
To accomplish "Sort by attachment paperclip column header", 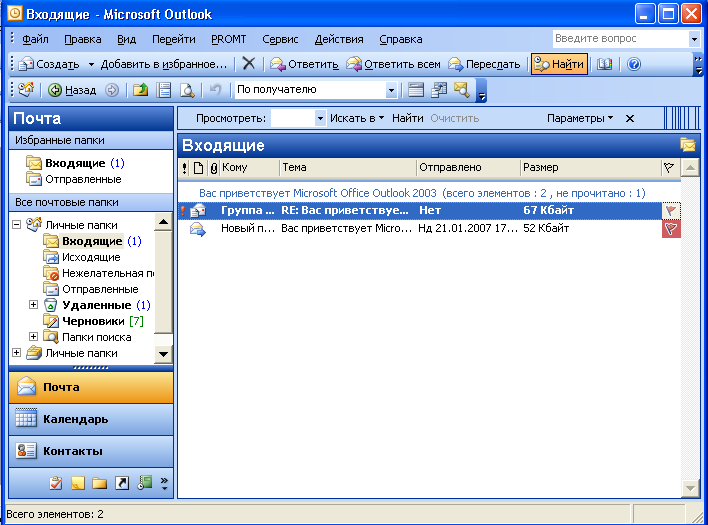I will [214, 168].
